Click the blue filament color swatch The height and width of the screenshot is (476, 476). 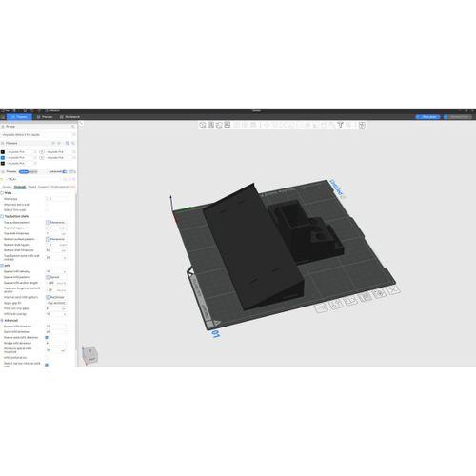(3, 157)
